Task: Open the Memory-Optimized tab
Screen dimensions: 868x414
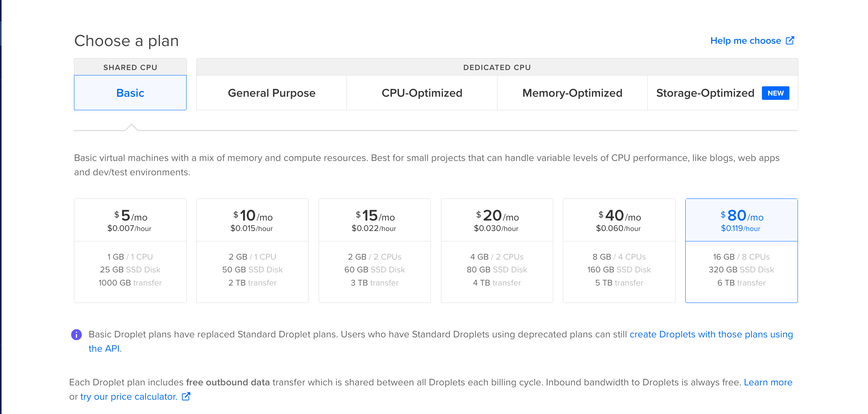Action: pyautogui.click(x=572, y=93)
